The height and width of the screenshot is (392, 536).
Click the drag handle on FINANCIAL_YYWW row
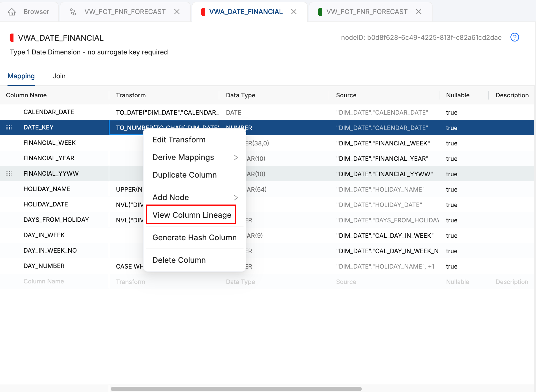(9, 173)
